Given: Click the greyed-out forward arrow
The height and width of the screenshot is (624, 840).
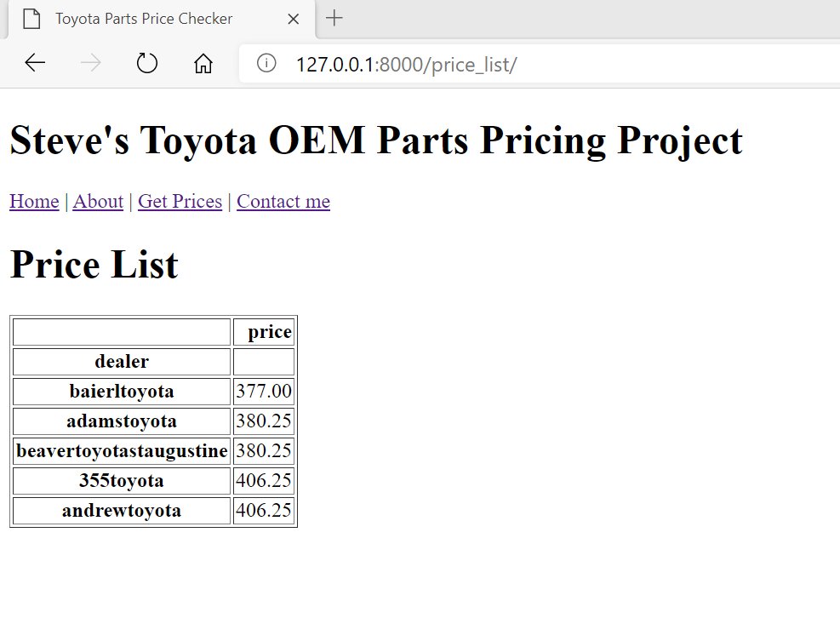Looking at the screenshot, I should pyautogui.click(x=90, y=63).
